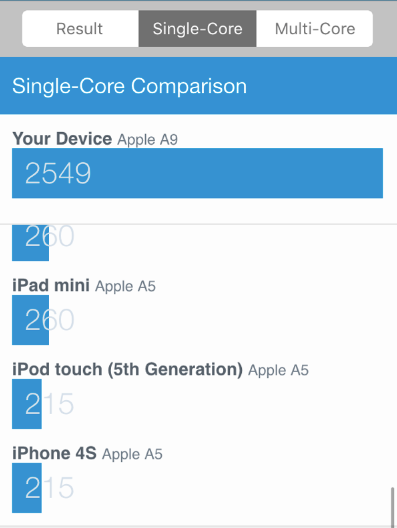Click the vertical scrollbar thumb
This screenshot has width=397, height=528.
pos(392,507)
